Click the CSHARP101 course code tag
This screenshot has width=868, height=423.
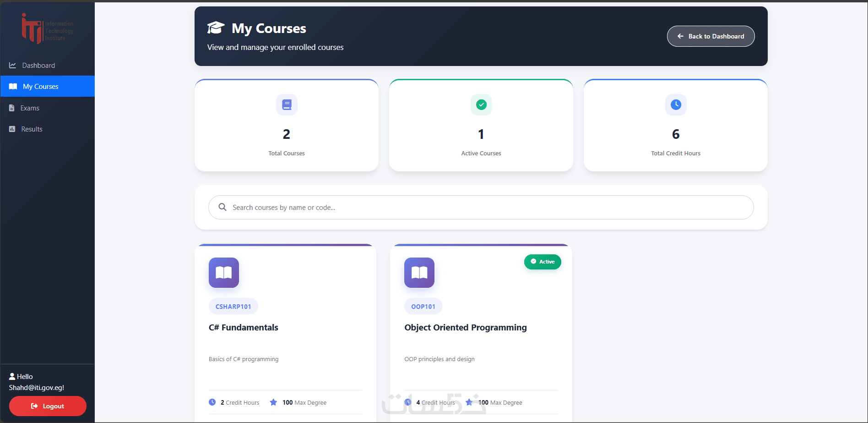(233, 307)
